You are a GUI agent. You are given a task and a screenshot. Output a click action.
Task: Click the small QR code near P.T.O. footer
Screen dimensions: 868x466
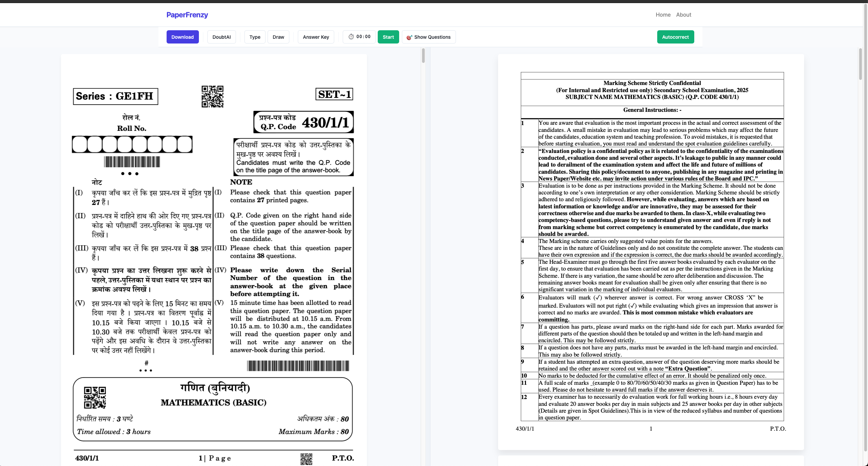[x=306, y=459]
